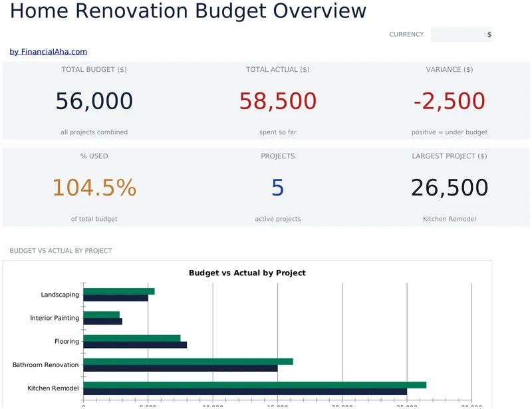Click the VARIANCE ($) heading
Viewport: 532px width, 409px height.
tap(450, 70)
